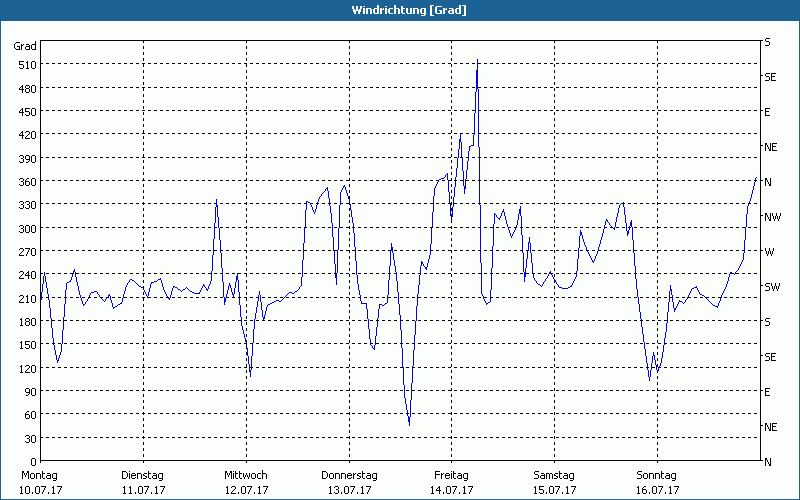Click the 420 y-axis value

pos(28,135)
